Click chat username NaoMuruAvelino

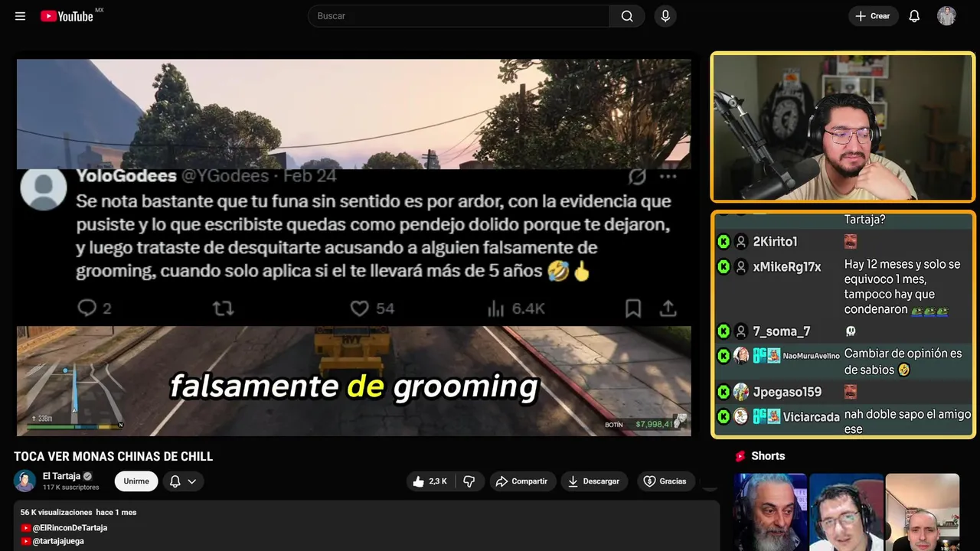click(x=812, y=356)
